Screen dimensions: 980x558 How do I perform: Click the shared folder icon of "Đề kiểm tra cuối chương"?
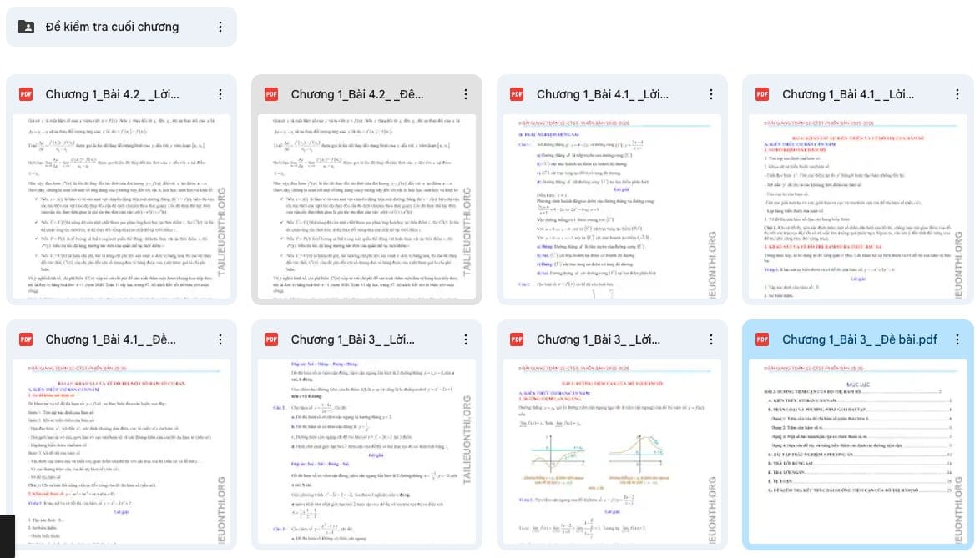point(26,27)
